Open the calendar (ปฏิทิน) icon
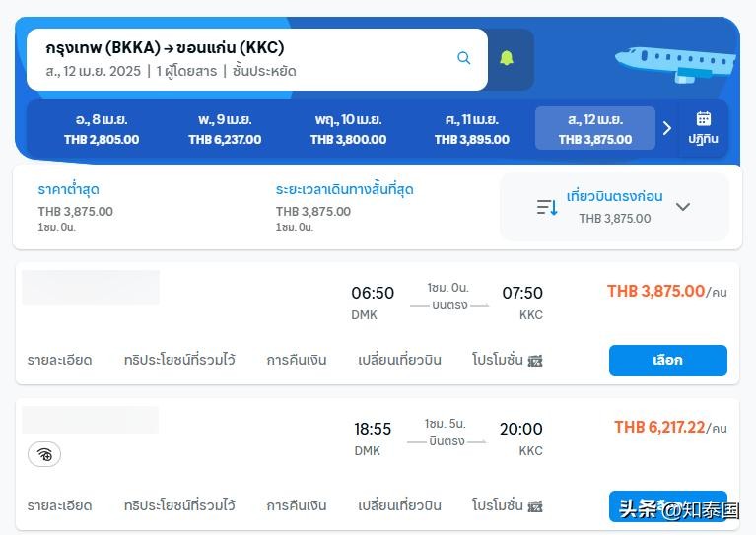The image size is (756, 535). (704, 128)
